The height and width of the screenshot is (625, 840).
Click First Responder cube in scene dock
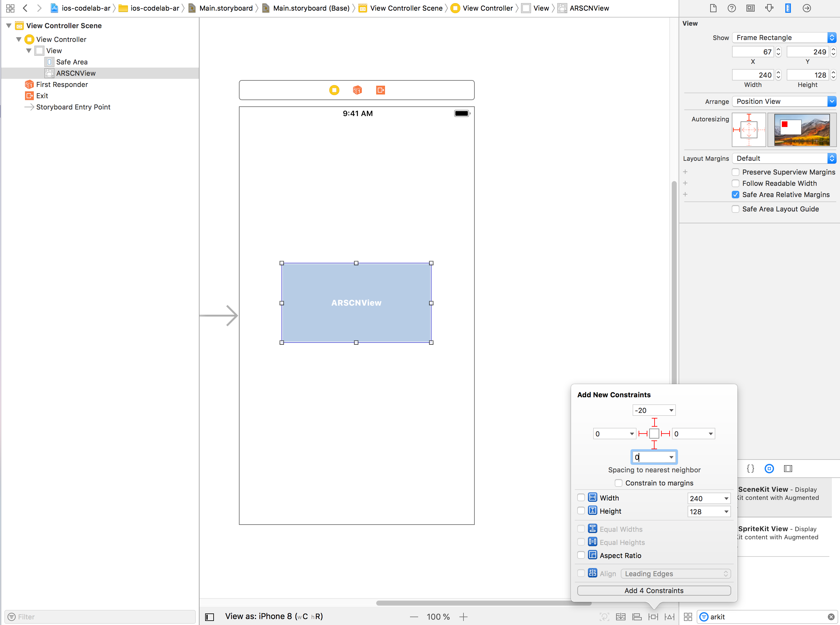(x=357, y=90)
